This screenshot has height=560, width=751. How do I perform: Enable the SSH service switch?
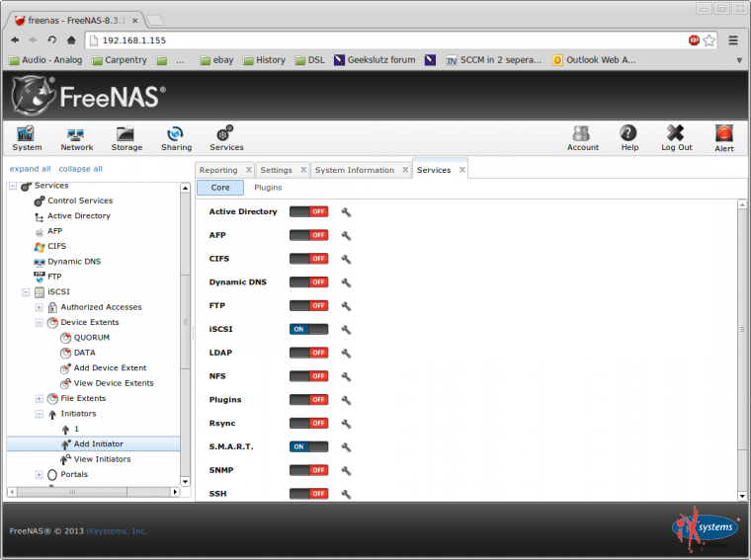coord(309,494)
